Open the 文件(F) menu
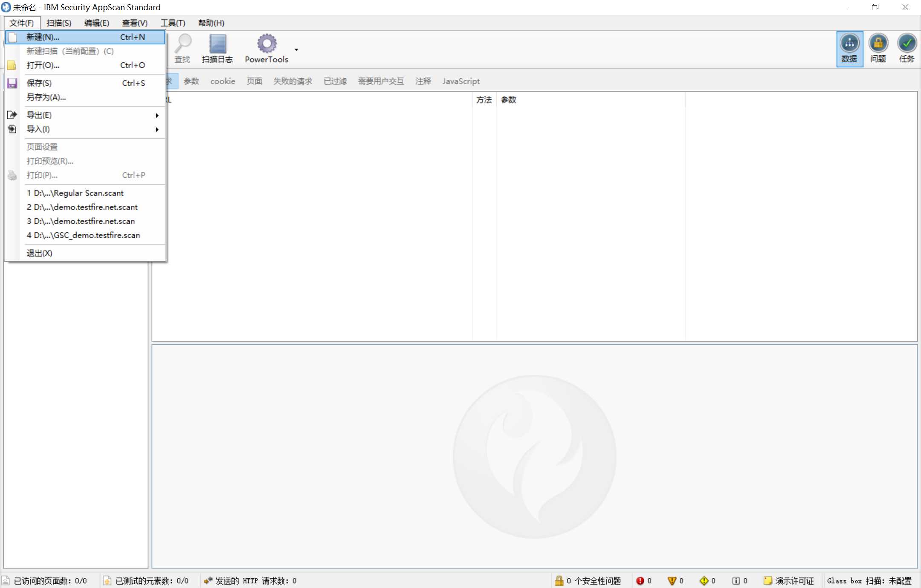The image size is (921, 588). coord(22,23)
